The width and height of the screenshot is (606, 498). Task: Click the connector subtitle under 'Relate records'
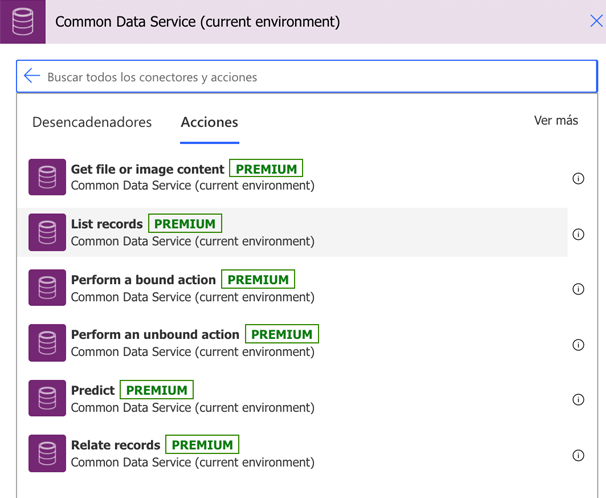pyautogui.click(x=192, y=462)
